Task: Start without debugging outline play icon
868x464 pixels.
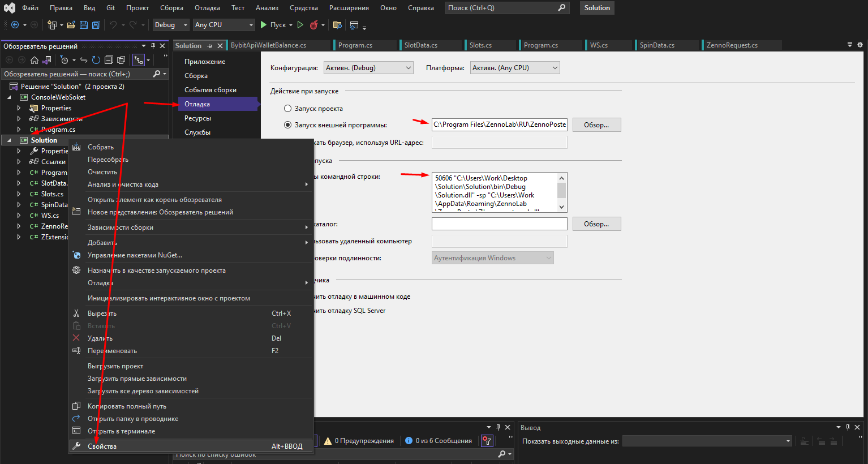Action: click(x=300, y=25)
